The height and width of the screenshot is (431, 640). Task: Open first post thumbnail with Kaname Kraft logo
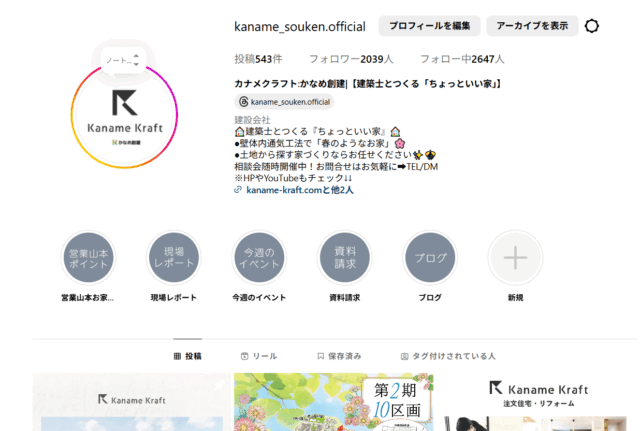point(132,402)
